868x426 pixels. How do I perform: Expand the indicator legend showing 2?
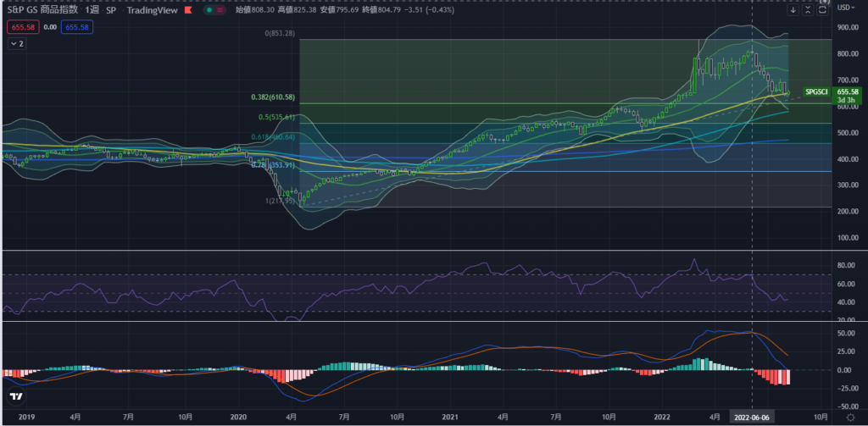click(x=17, y=44)
